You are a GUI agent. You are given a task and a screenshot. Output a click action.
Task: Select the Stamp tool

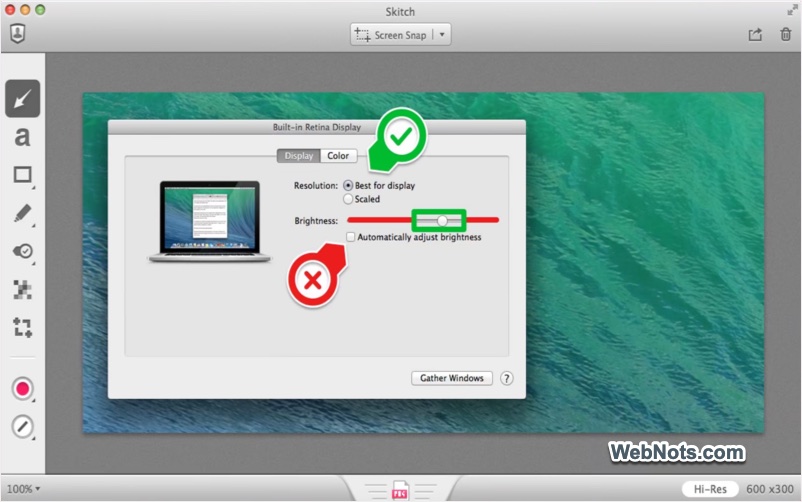pyautogui.click(x=23, y=251)
